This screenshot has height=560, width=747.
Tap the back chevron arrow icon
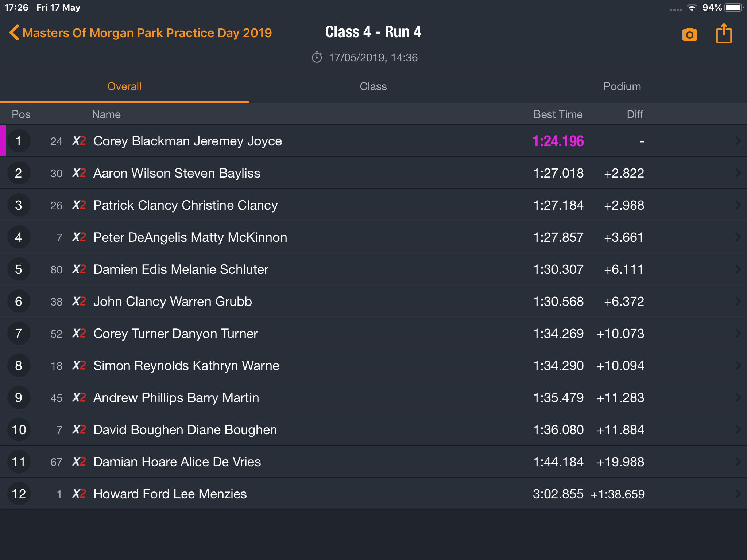(x=14, y=32)
